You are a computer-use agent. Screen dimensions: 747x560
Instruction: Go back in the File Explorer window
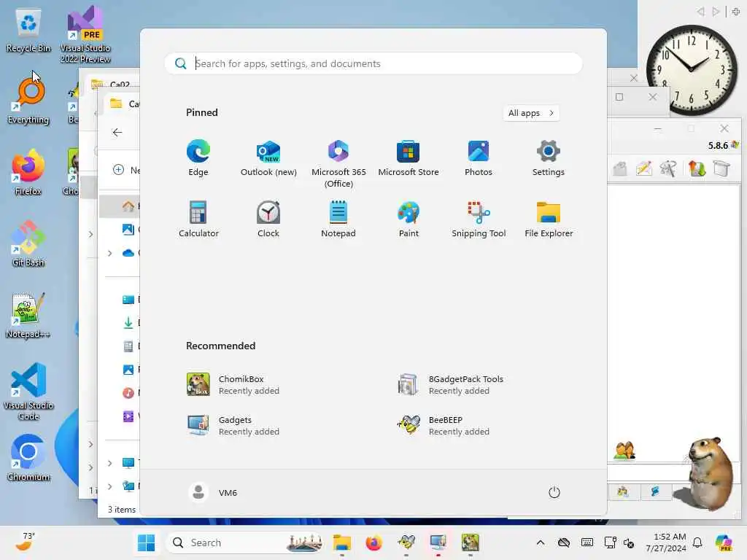(x=117, y=133)
